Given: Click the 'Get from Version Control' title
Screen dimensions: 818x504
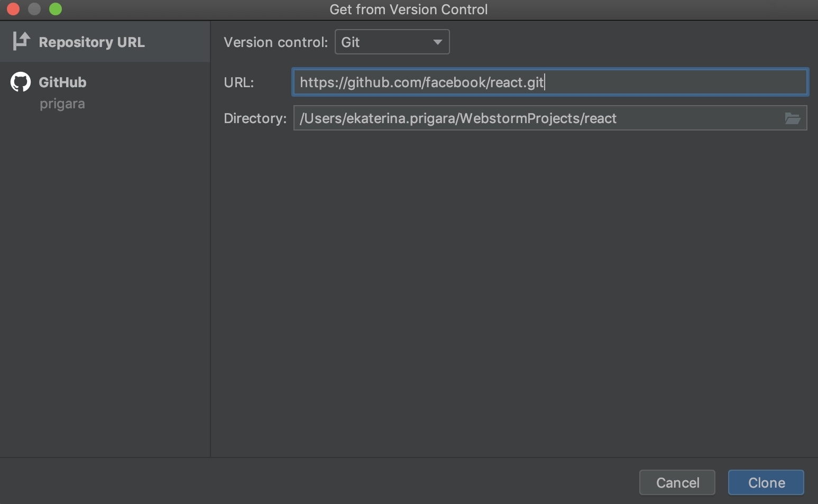Looking at the screenshot, I should click(409, 10).
